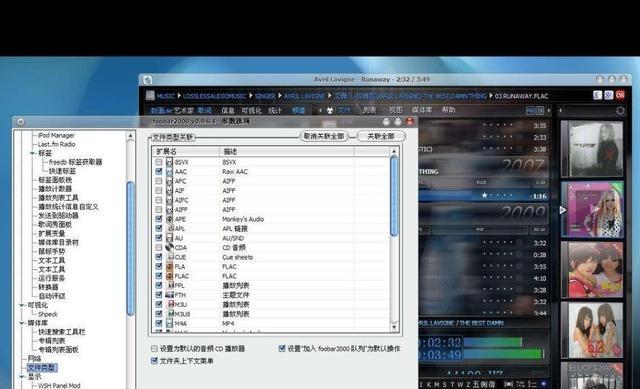Click the folder icon before MUSIC breadcrumb
The width and height of the screenshot is (640, 389).
point(150,96)
